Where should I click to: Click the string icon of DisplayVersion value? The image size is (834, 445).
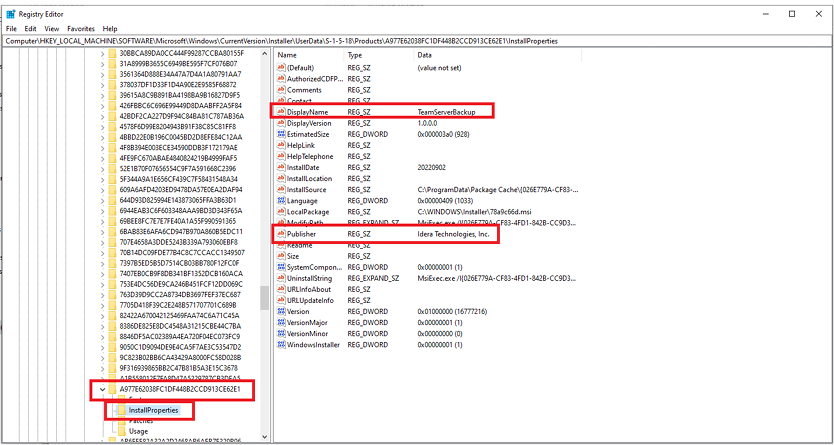(x=281, y=123)
